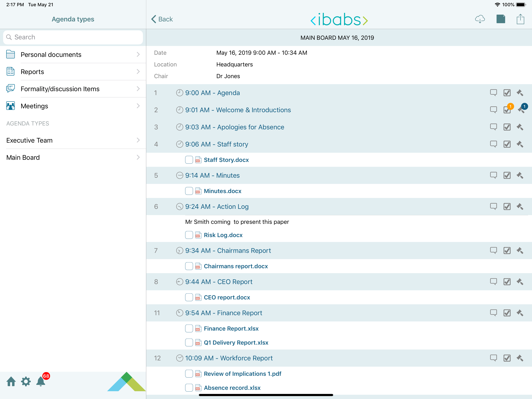
Task: Tick checkbox beside Chairmans report.docx
Action: (x=189, y=266)
